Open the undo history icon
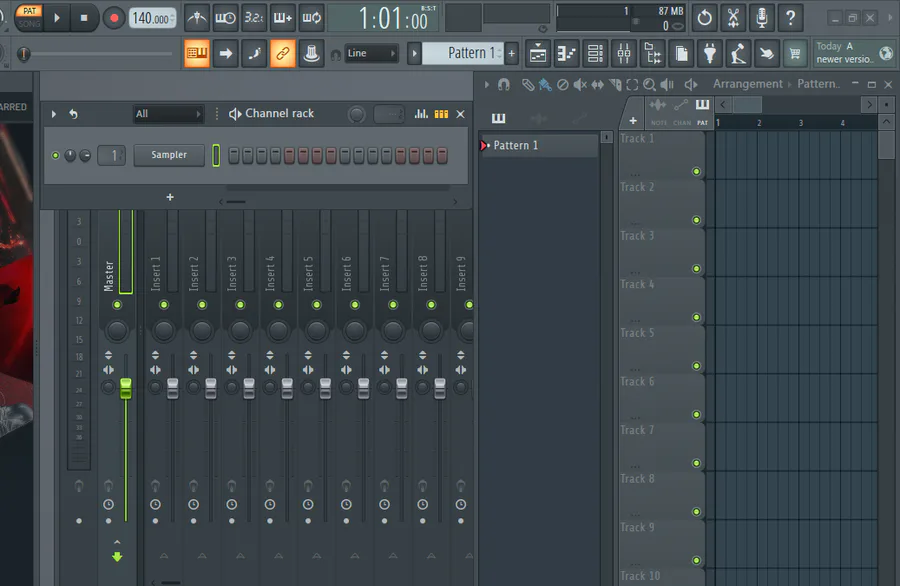The image size is (900, 586). click(704, 18)
